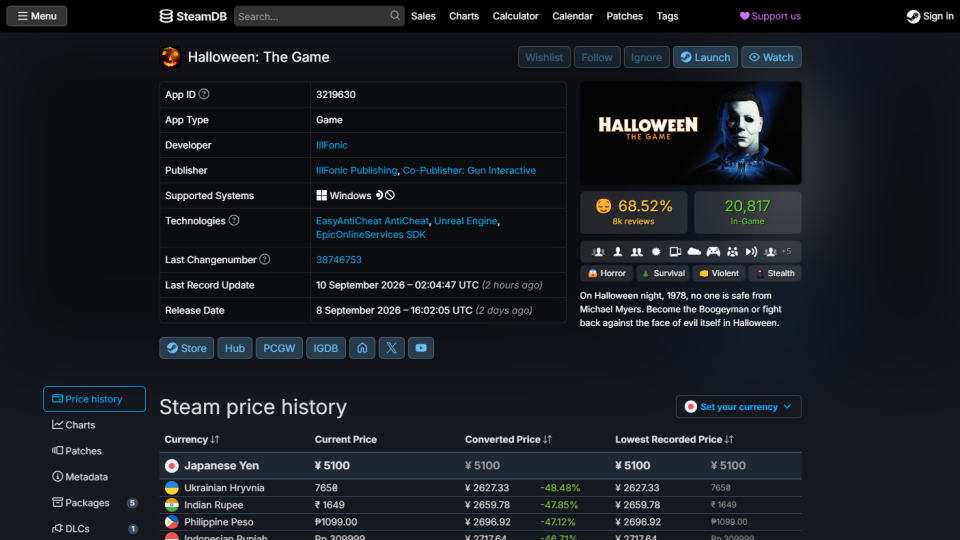The height and width of the screenshot is (540, 960).
Task: Open the Halloween game capsule image
Action: click(x=691, y=133)
